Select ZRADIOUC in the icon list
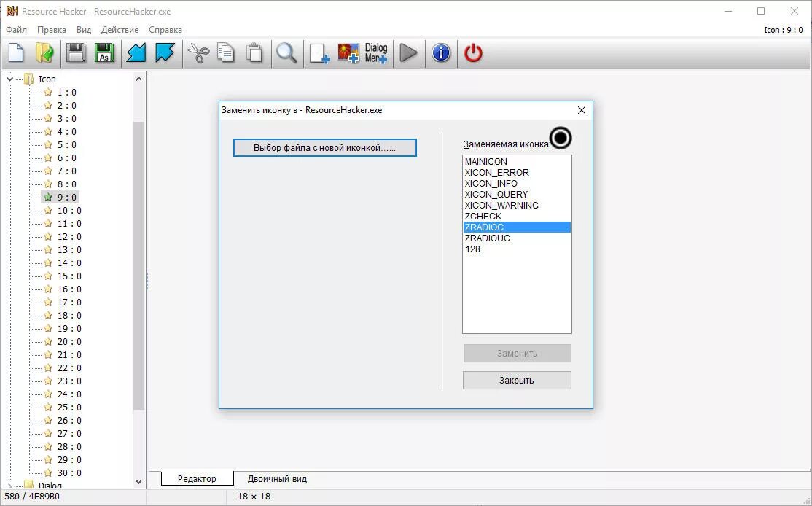The height and width of the screenshot is (506, 812). [517, 238]
